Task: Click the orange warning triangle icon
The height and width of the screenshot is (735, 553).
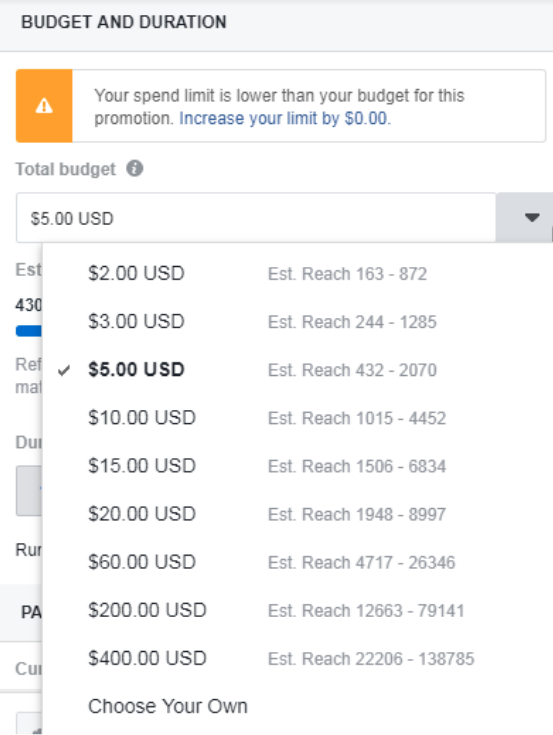Action: click(44, 106)
